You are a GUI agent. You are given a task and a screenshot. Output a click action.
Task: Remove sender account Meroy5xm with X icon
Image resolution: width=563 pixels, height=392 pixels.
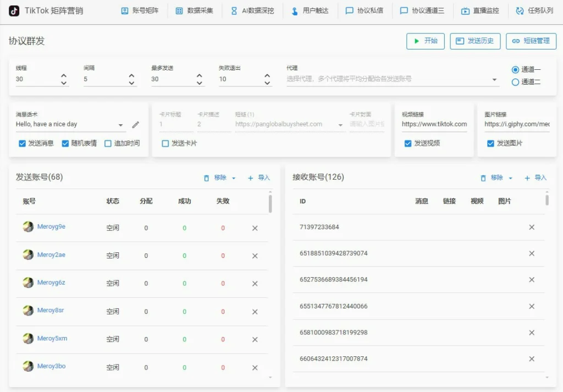[255, 340]
